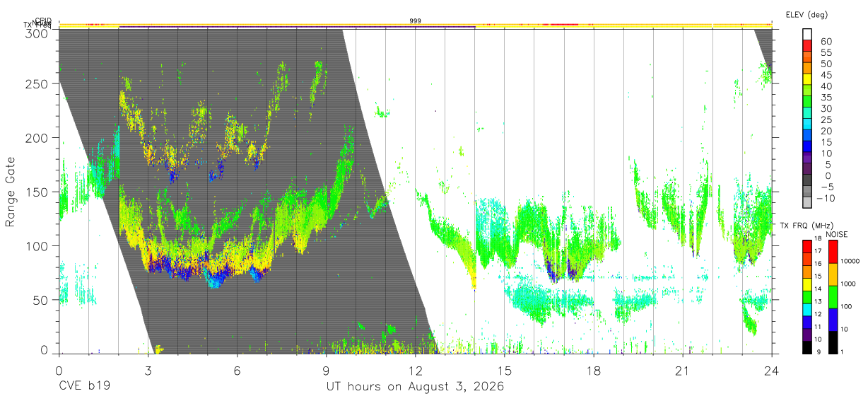The width and height of the screenshot is (868, 401).
Task: Click noise scale label '10000'
Action: click(x=850, y=262)
